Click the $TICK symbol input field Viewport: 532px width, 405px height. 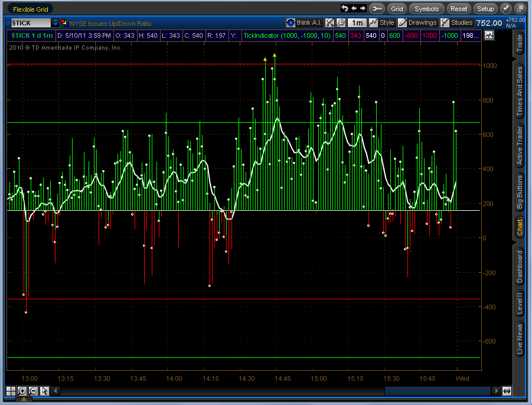point(31,22)
